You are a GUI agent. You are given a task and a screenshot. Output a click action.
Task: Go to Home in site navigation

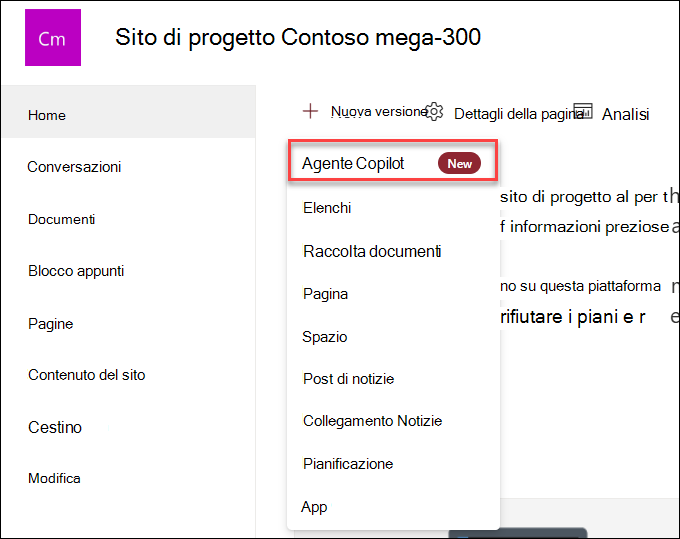[x=129, y=111]
